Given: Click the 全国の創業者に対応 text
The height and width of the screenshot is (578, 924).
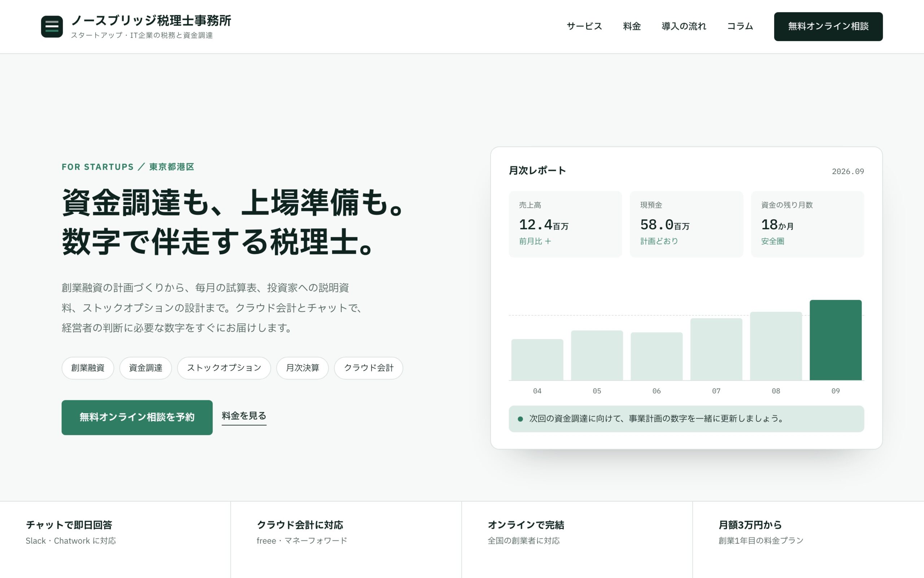Looking at the screenshot, I should pos(523,540).
